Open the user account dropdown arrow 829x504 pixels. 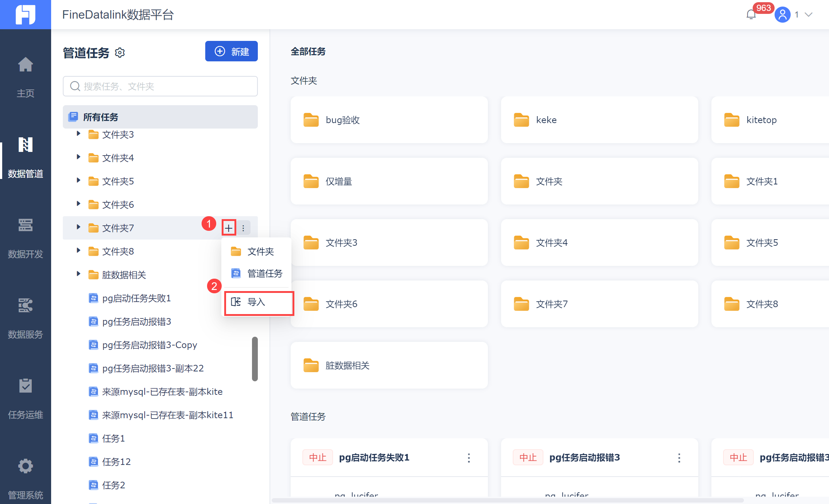pos(809,15)
